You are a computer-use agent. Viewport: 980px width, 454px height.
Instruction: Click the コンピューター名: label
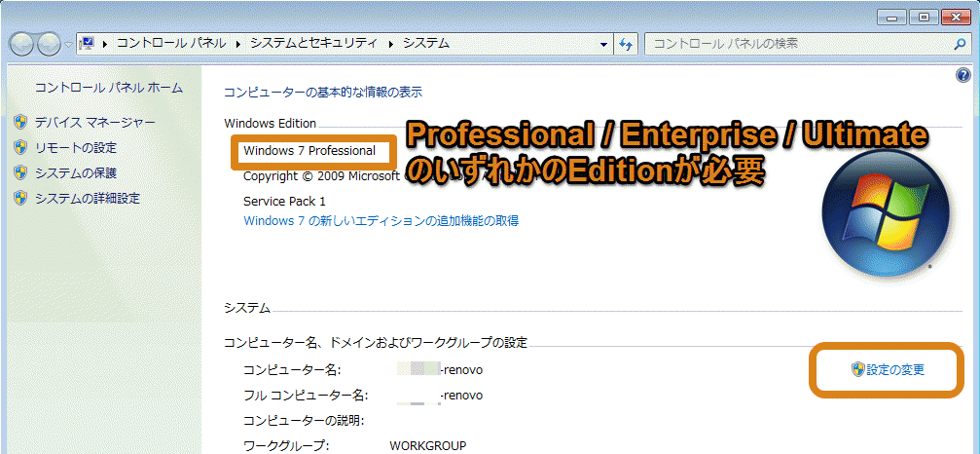292,370
